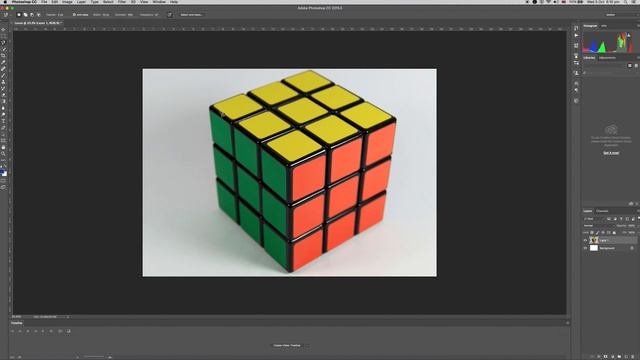The image size is (640, 360).
Task: Click the background color swatch
Action: [4, 174]
